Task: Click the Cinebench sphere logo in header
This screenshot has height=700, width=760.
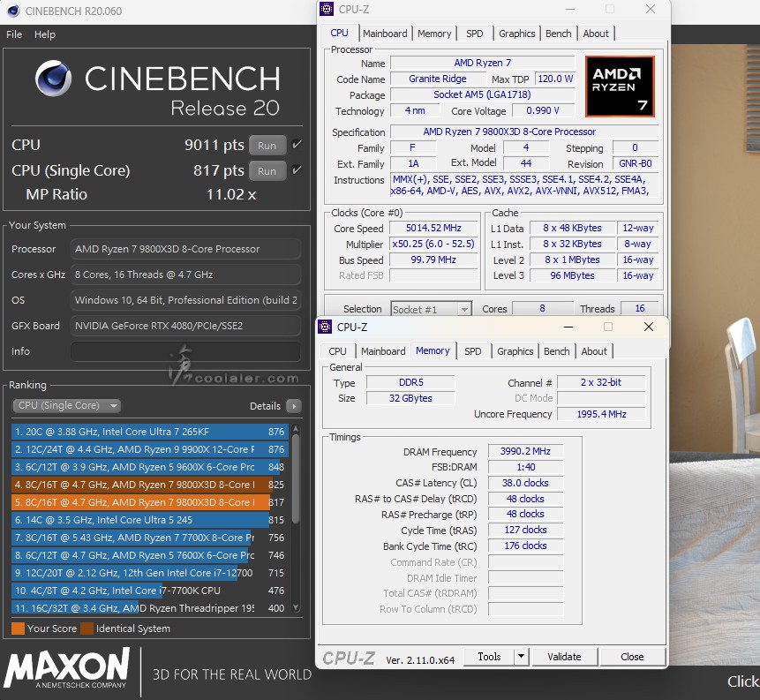Action: (53, 79)
